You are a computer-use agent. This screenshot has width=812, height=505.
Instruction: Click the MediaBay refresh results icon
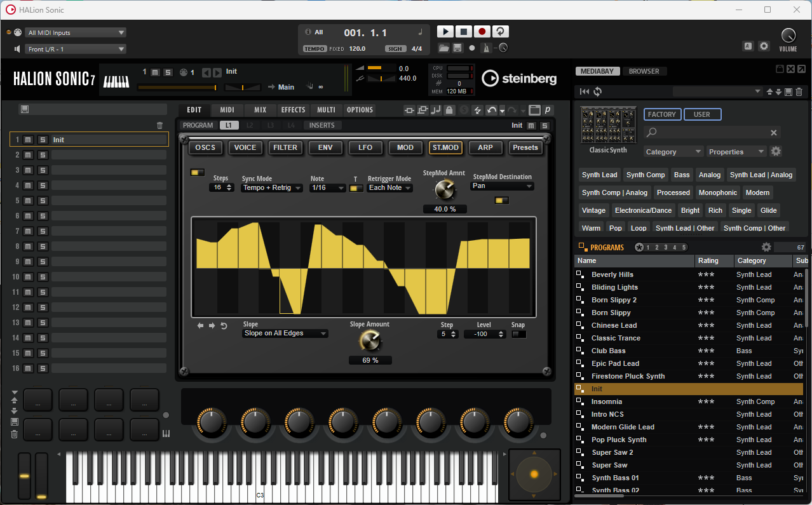[x=598, y=92]
